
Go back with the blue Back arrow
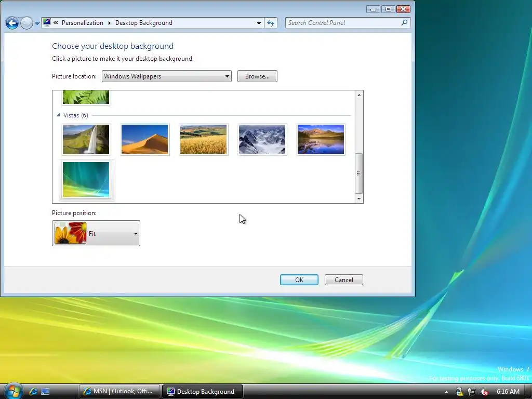pos(12,23)
